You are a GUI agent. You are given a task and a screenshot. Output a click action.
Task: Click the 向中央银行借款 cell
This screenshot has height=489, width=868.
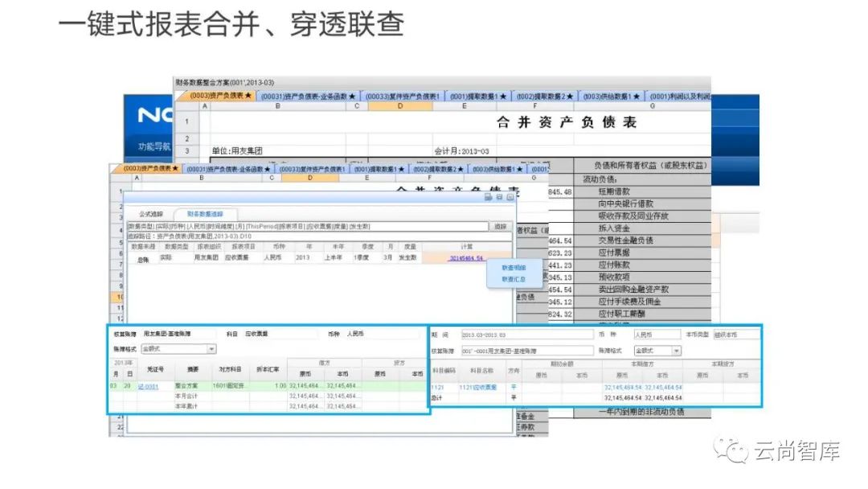(x=642, y=203)
